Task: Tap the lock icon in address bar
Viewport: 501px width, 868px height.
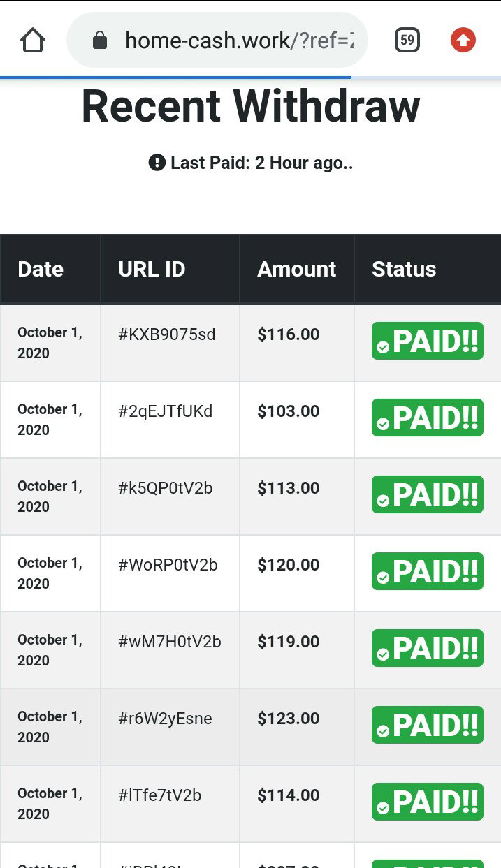Action: (x=100, y=41)
